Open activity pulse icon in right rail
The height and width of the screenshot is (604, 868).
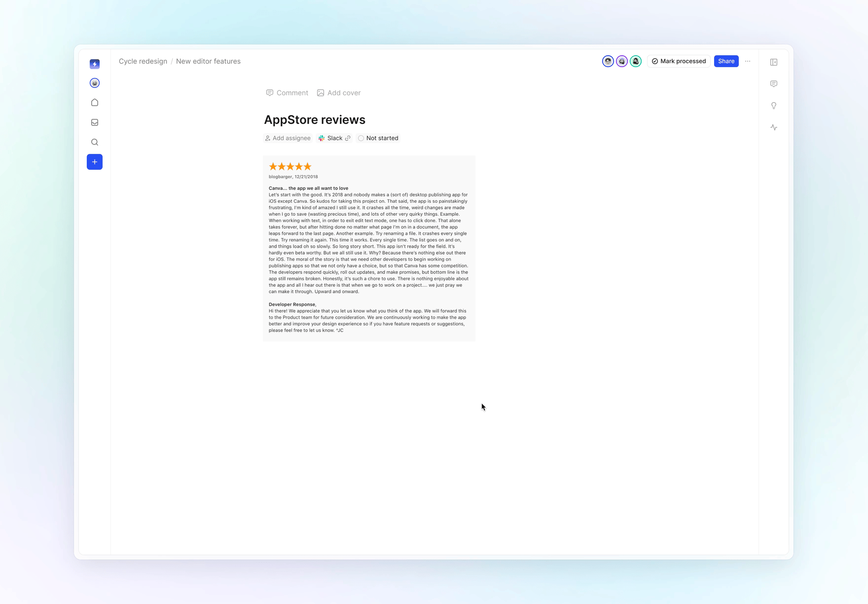(x=774, y=127)
